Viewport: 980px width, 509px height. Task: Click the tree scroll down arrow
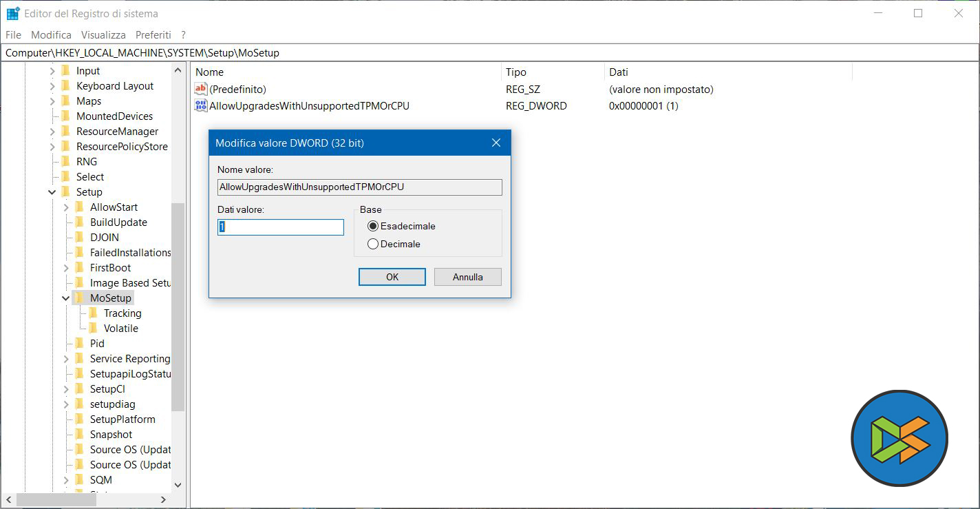point(178,485)
